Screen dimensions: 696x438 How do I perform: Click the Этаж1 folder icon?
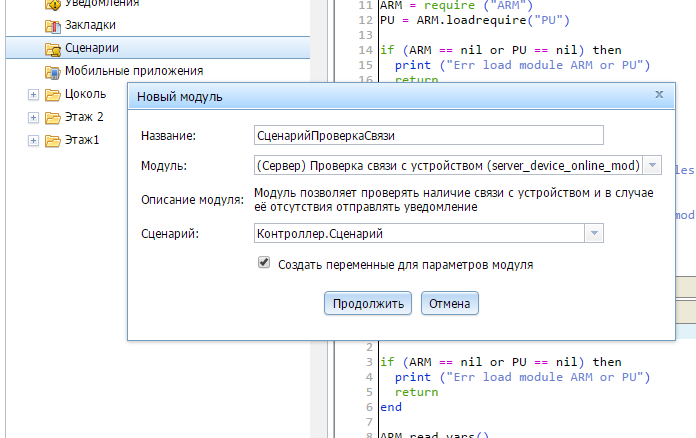coord(53,141)
